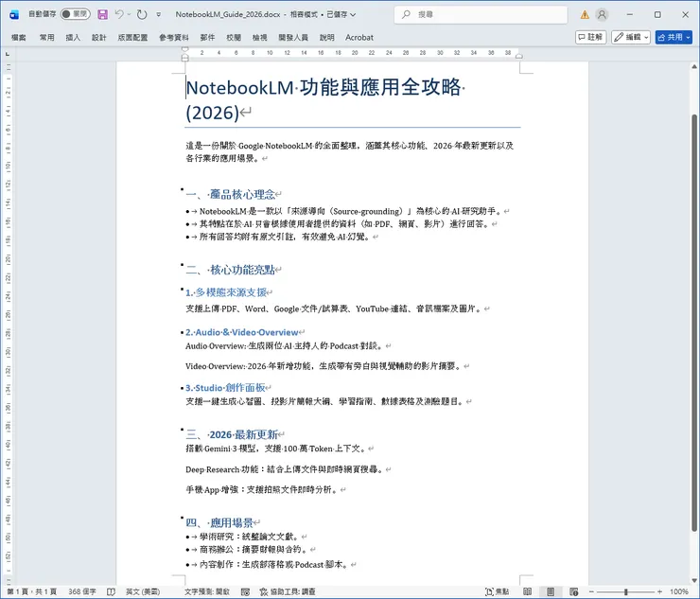The height and width of the screenshot is (599, 700).
Task: Click the page count 第 1 頁，共 1 頁
Action: (x=32, y=591)
